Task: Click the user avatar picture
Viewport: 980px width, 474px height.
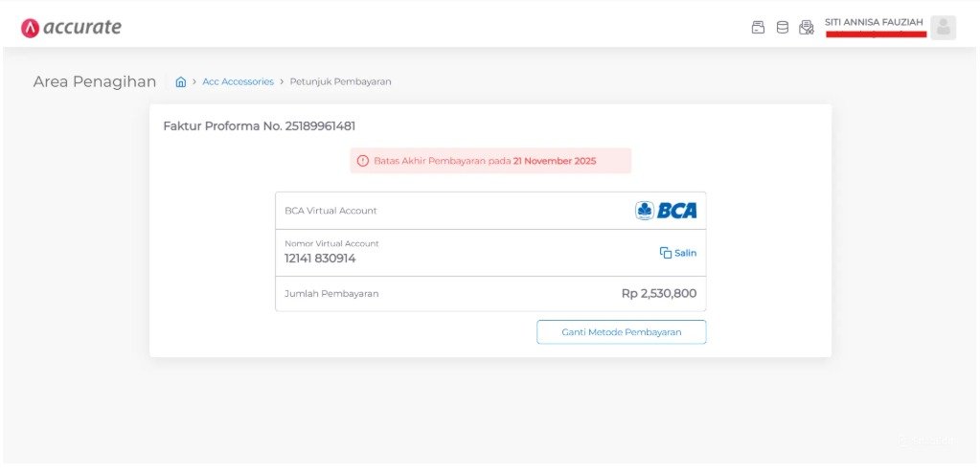Action: click(x=944, y=28)
